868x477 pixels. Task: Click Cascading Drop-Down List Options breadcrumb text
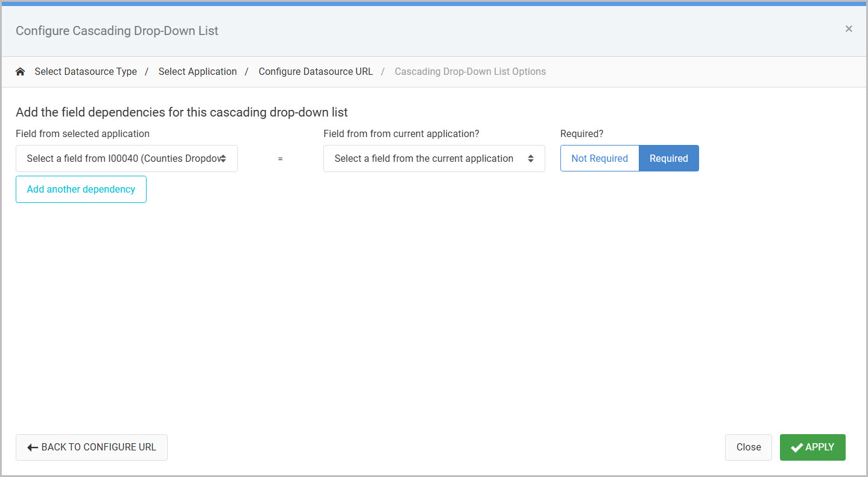click(x=470, y=72)
